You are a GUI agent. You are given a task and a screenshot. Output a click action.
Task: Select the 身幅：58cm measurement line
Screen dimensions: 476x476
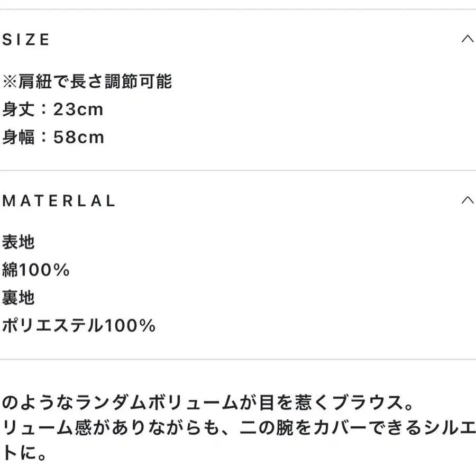pos(53,137)
